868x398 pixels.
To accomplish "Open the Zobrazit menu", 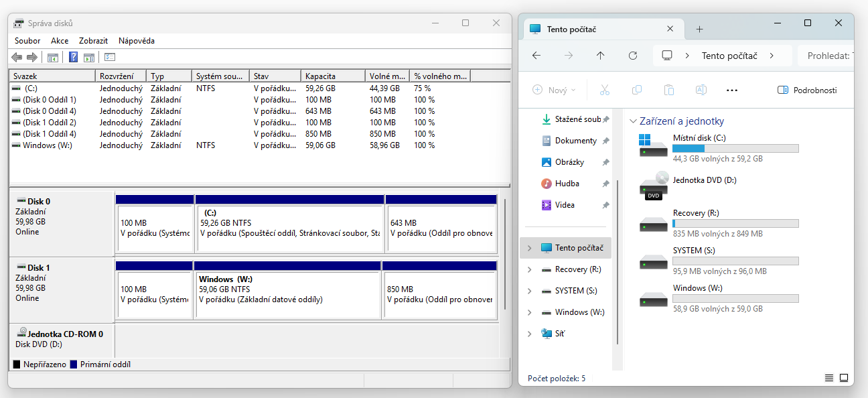I will tap(93, 41).
